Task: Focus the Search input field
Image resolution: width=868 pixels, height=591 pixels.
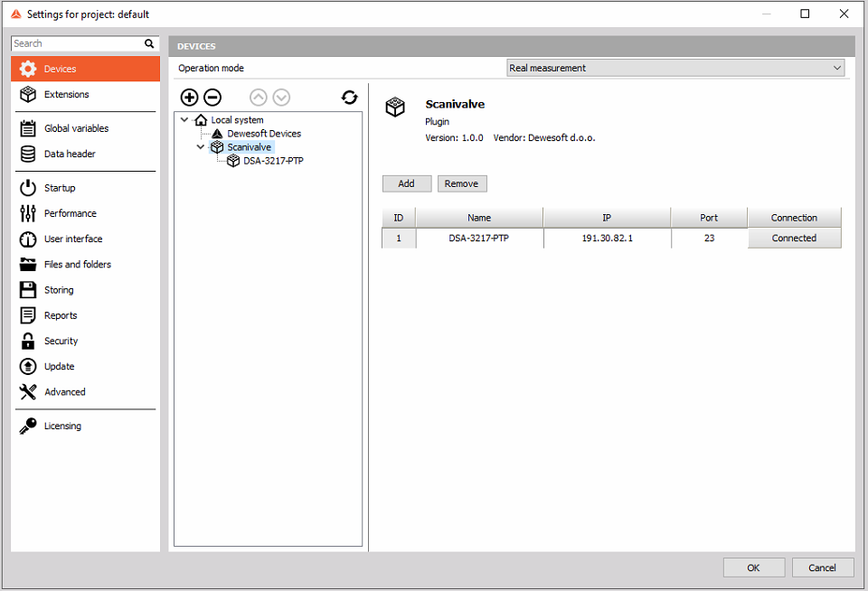Action: (78, 43)
